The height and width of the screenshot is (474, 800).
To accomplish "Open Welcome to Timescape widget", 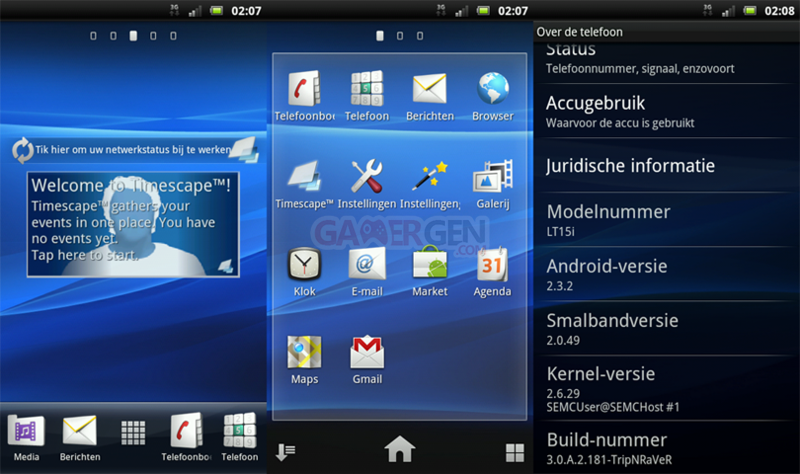I will [133, 224].
